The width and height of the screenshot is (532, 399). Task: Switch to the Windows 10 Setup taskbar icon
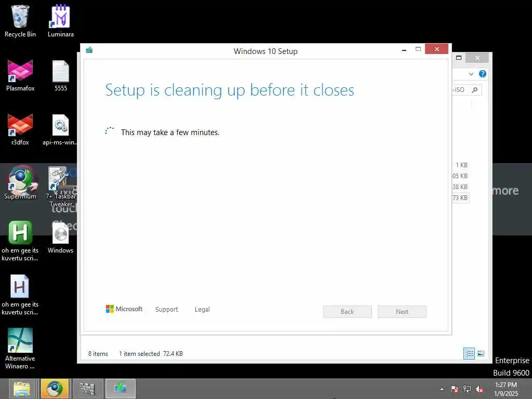coord(121,389)
